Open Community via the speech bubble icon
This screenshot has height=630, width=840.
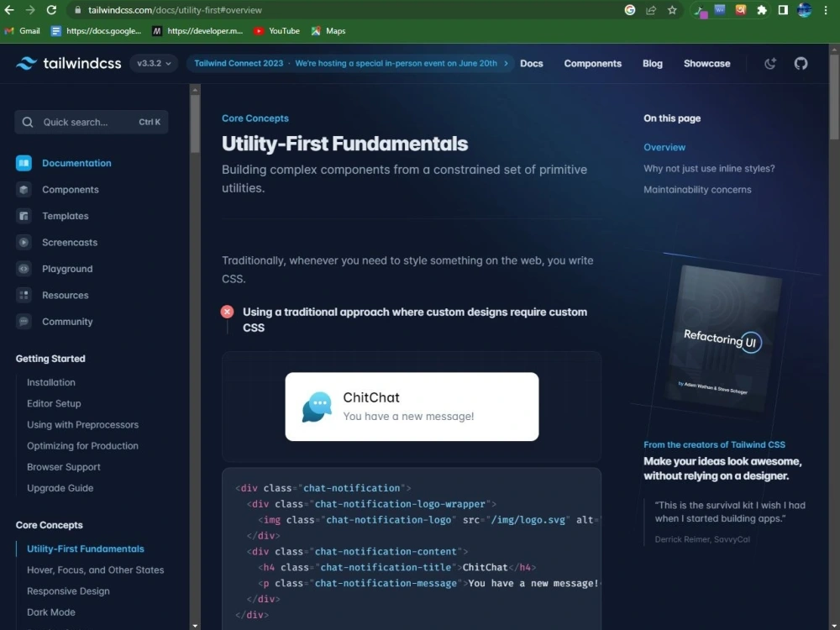coord(25,322)
